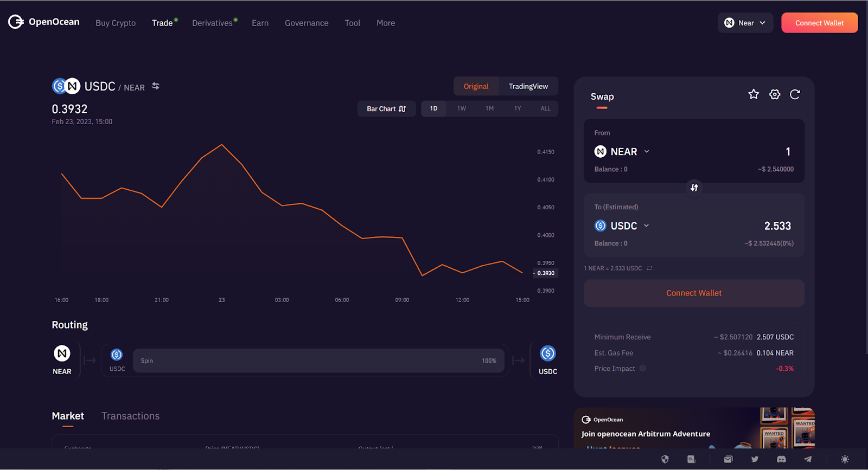868x470 pixels.
Task: Invert the 1 NEAR = 2.533 USDC rate
Action: pos(649,268)
